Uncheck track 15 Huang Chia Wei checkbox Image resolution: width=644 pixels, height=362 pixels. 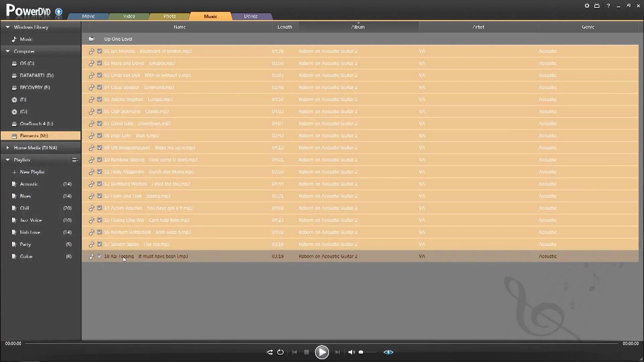(x=100, y=220)
